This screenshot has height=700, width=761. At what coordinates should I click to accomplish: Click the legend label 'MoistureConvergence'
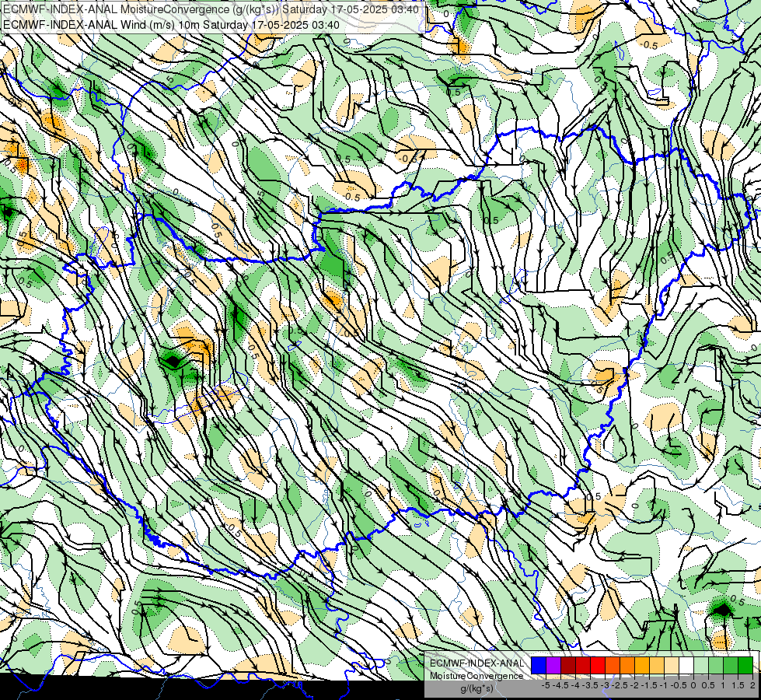476,676
